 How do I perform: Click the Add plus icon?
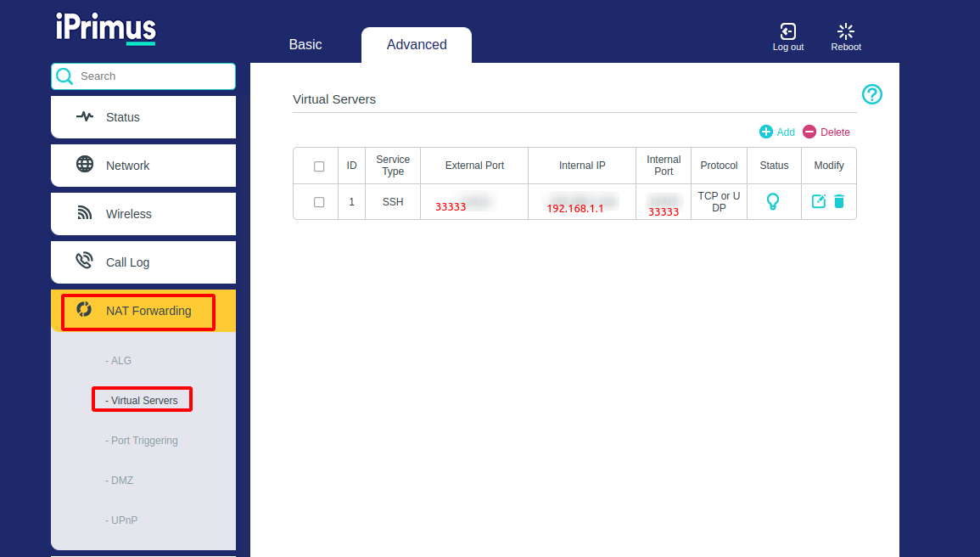click(x=766, y=132)
